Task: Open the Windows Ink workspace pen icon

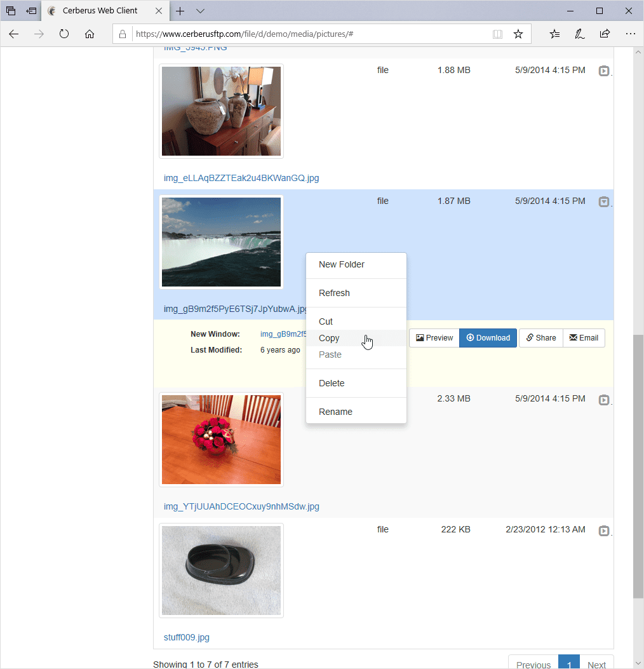Action: pyautogui.click(x=579, y=34)
